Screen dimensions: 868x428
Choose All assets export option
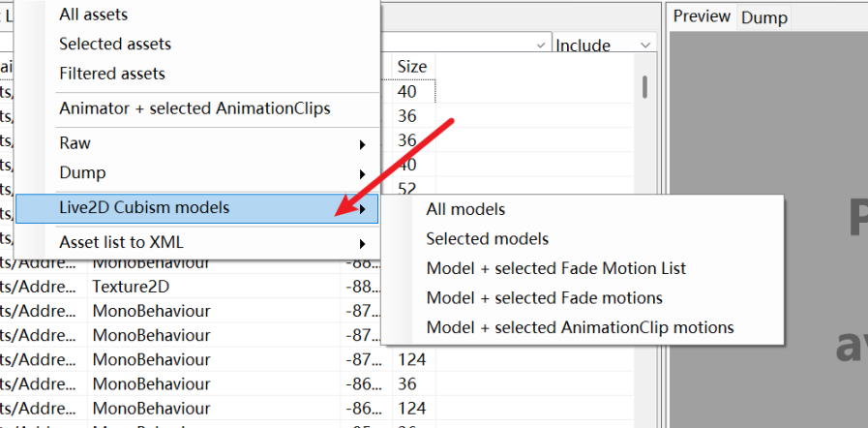coord(196,15)
